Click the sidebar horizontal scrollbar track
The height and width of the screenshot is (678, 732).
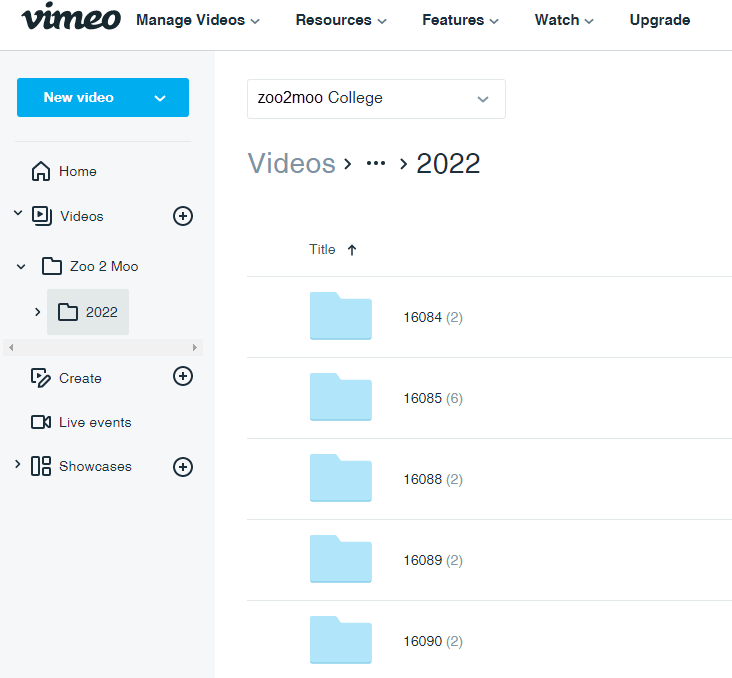coord(103,347)
